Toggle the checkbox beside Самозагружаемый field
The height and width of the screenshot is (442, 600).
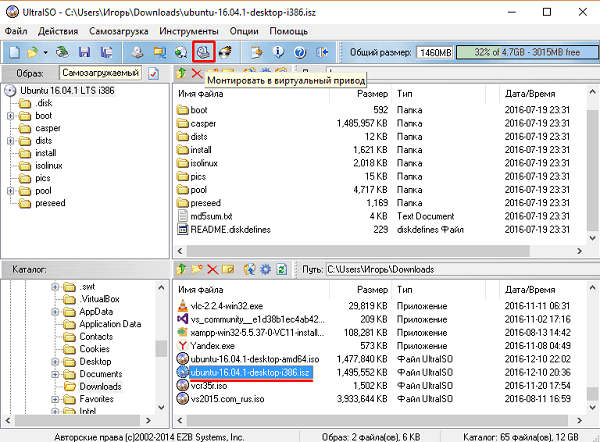(x=154, y=73)
